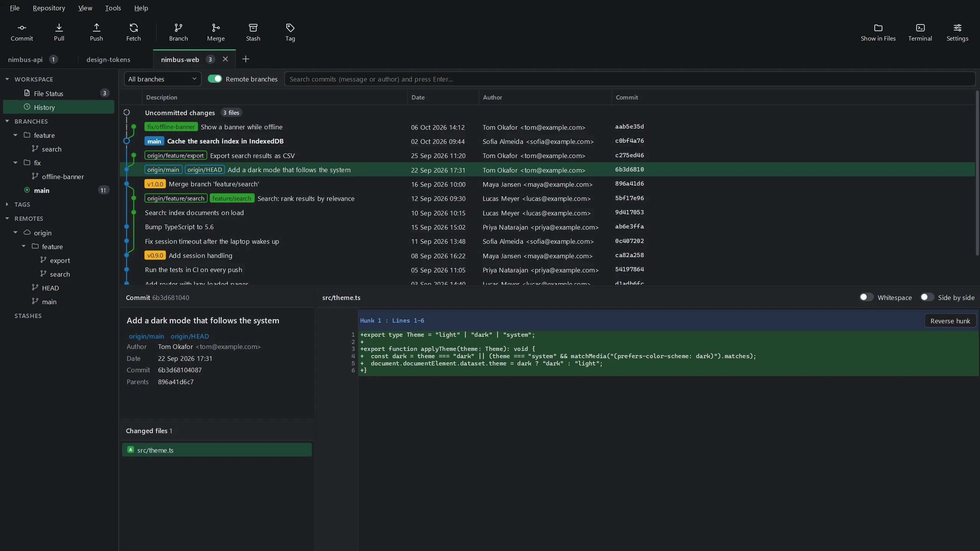
Task: Add a new repository tab
Action: click(246, 59)
